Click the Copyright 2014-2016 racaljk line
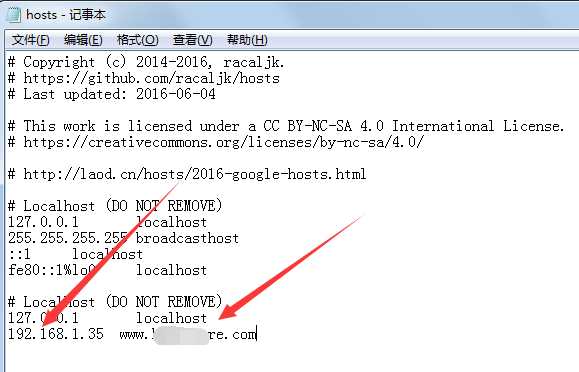 click(x=146, y=62)
